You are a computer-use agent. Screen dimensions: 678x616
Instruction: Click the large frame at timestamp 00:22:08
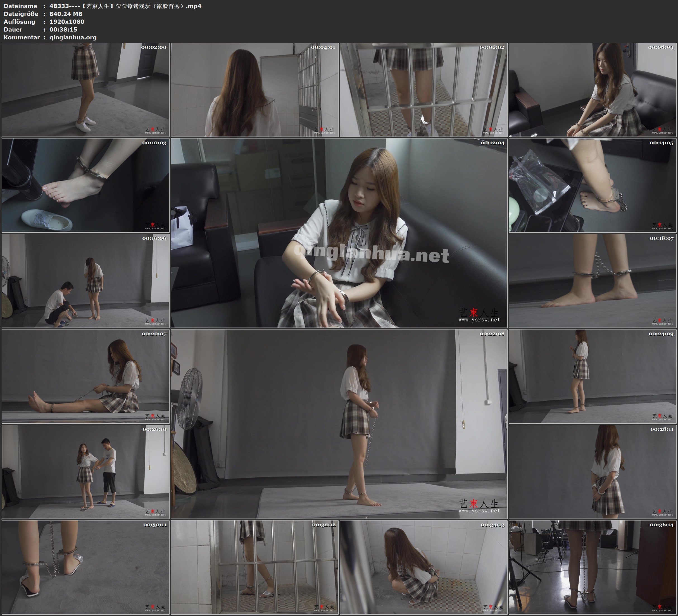(339, 424)
